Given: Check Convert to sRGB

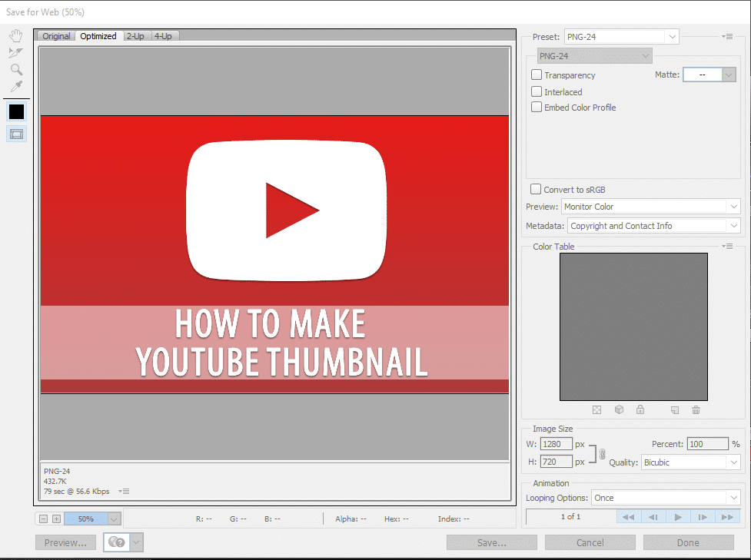Looking at the screenshot, I should tap(536, 189).
